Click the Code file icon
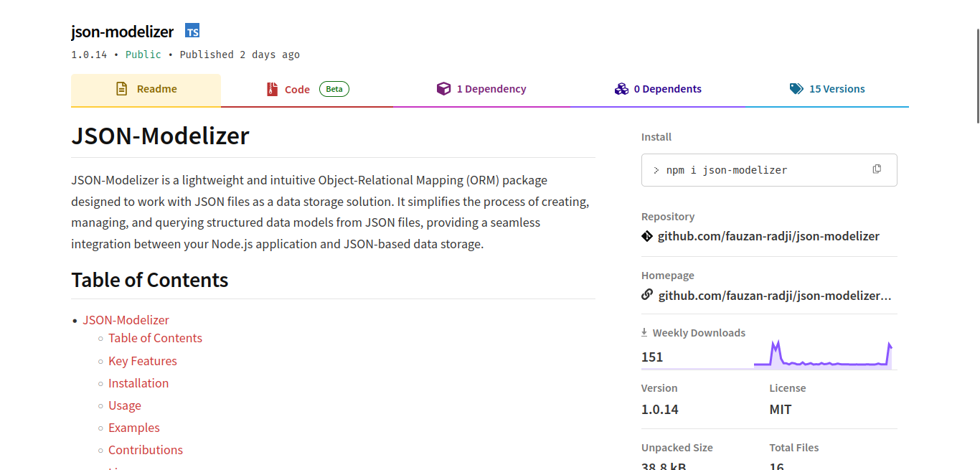 [272, 90]
